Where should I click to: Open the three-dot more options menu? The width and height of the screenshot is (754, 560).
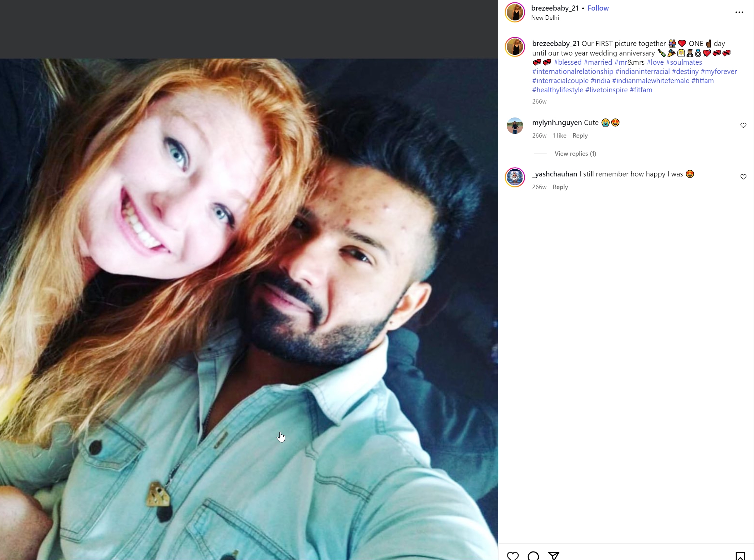[x=739, y=12]
